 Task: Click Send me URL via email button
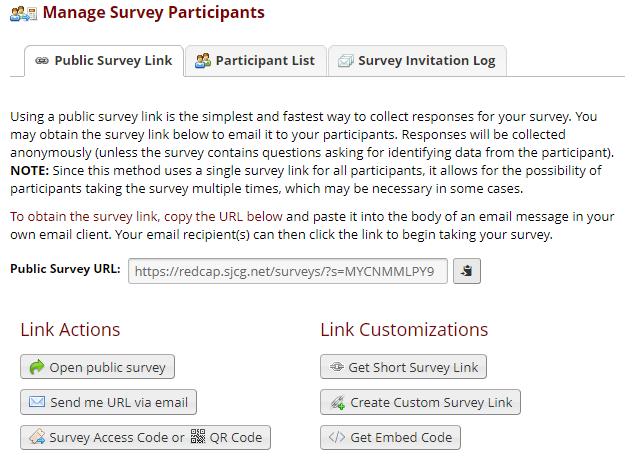click(108, 402)
